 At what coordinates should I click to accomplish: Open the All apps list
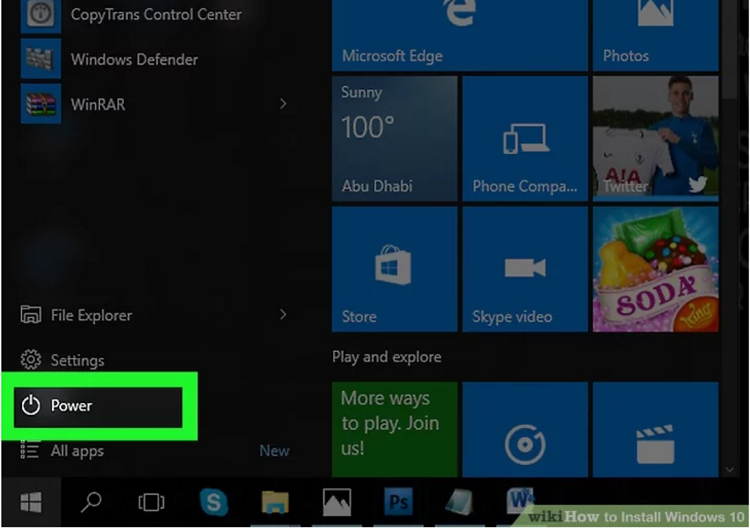coord(76,451)
